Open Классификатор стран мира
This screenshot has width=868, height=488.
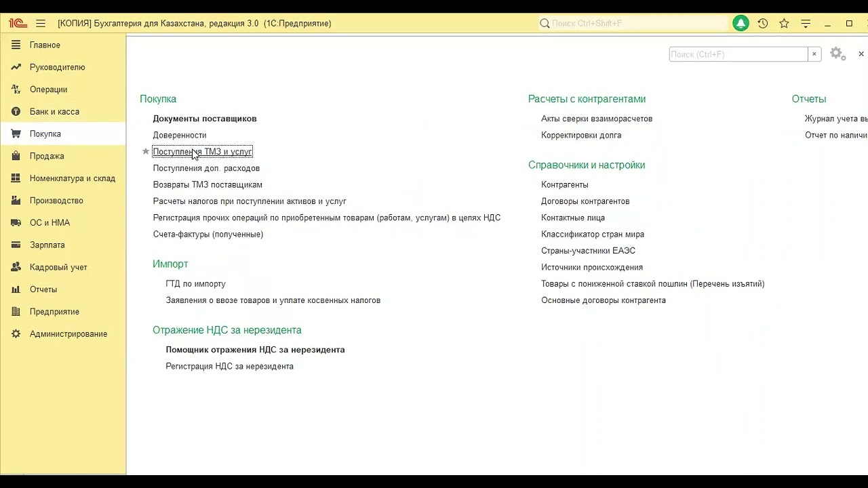click(x=593, y=234)
